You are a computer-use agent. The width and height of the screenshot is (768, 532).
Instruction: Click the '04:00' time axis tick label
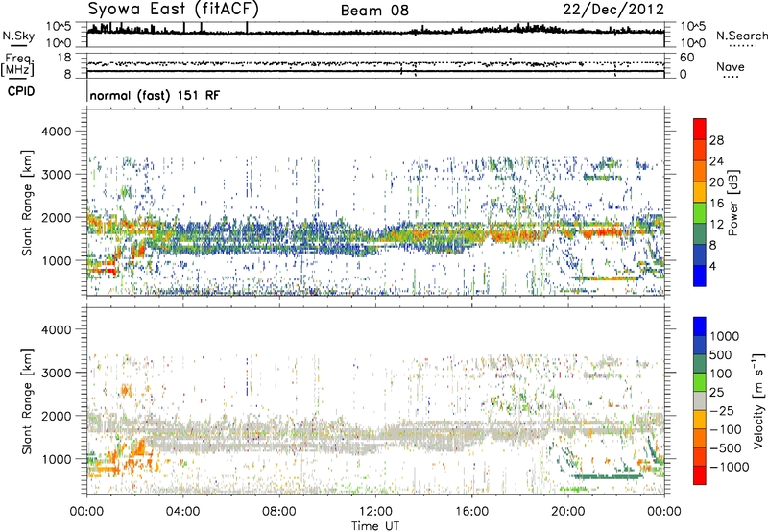click(x=182, y=512)
